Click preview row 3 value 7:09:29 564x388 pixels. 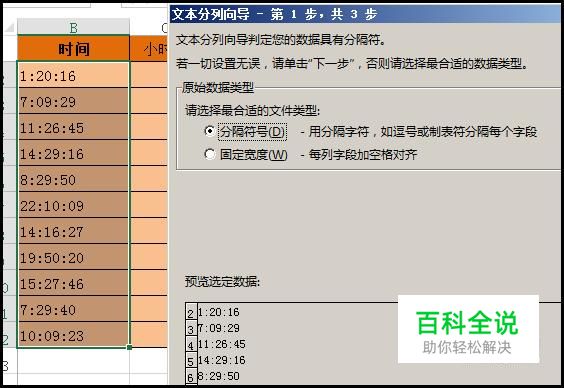coord(218,328)
